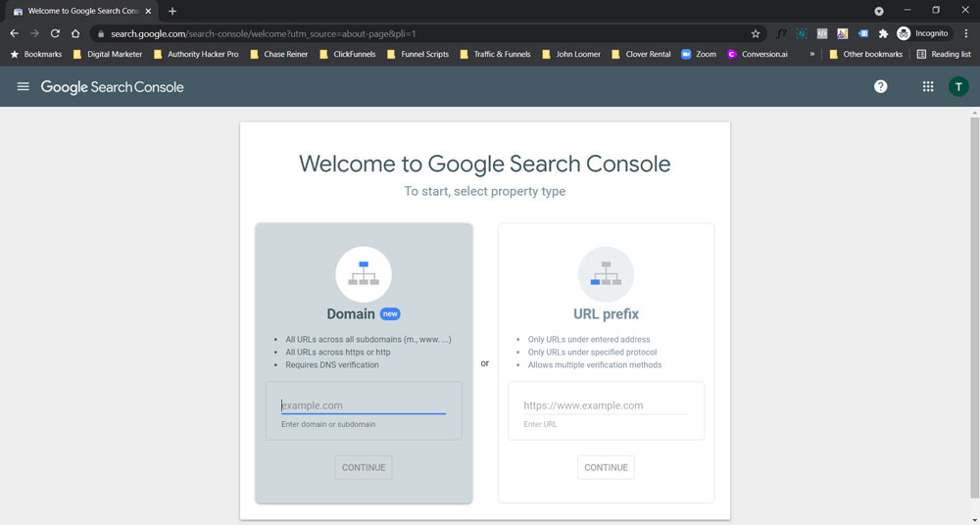Click the Google Search Console logo

(x=113, y=87)
